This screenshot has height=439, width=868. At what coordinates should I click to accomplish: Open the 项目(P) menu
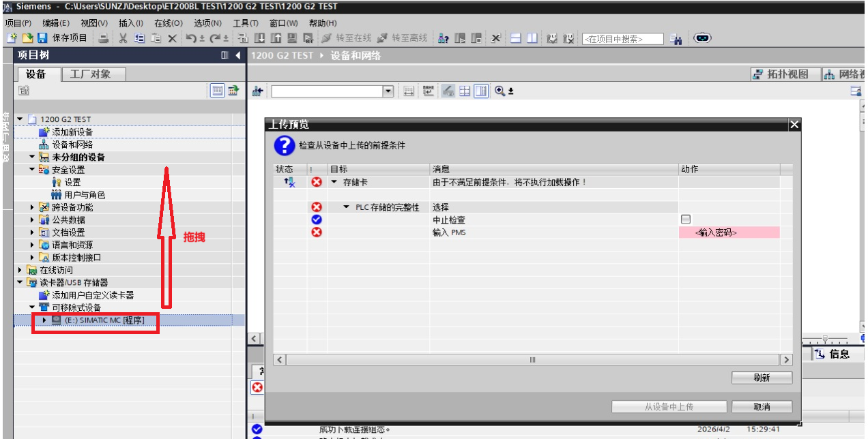18,23
